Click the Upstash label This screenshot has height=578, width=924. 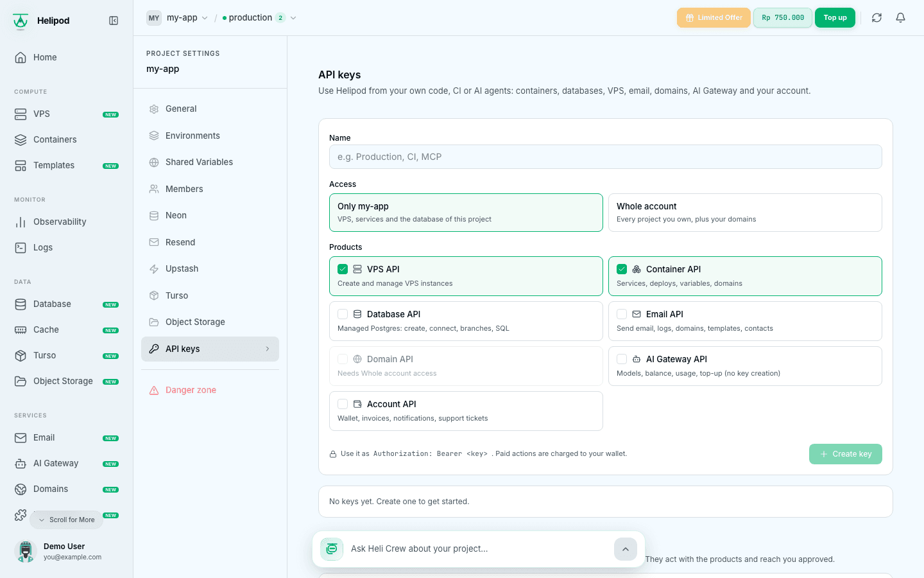[182, 269]
